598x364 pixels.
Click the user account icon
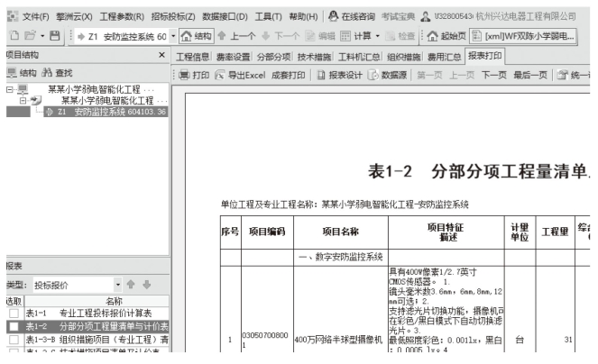[x=425, y=16]
